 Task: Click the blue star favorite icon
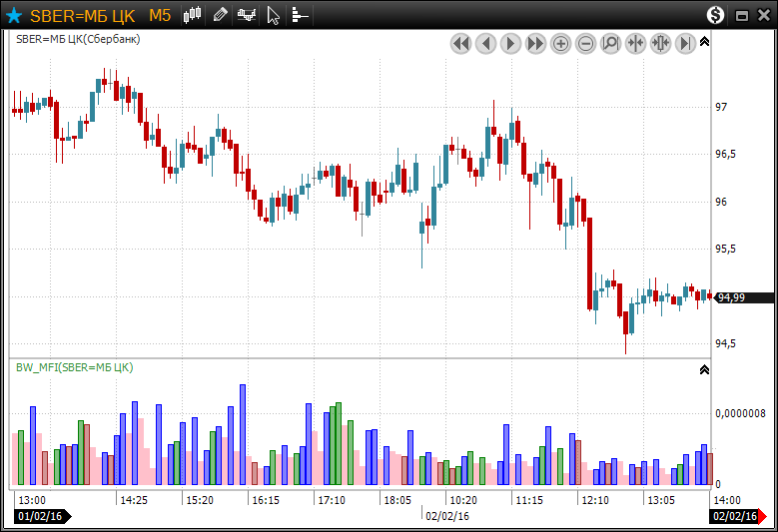point(14,15)
